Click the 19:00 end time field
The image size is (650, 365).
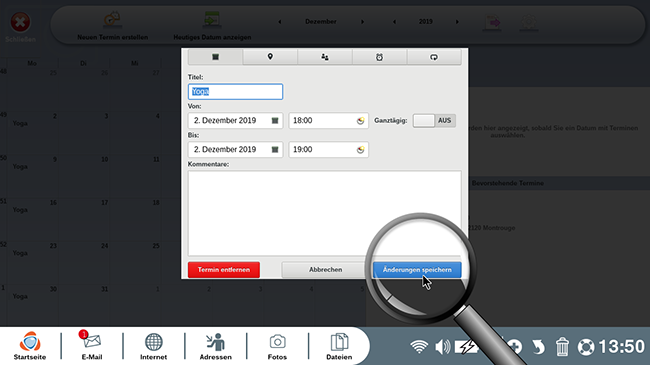coord(328,150)
